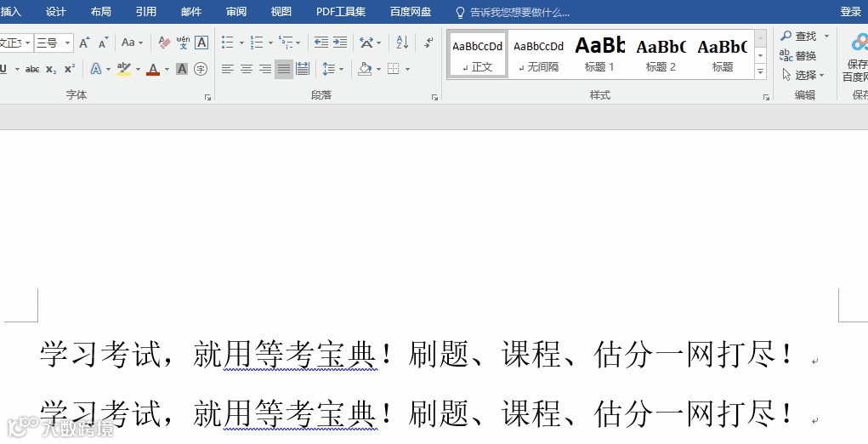Open the 布局 ribbon tab
868x444 pixels.
[101, 12]
